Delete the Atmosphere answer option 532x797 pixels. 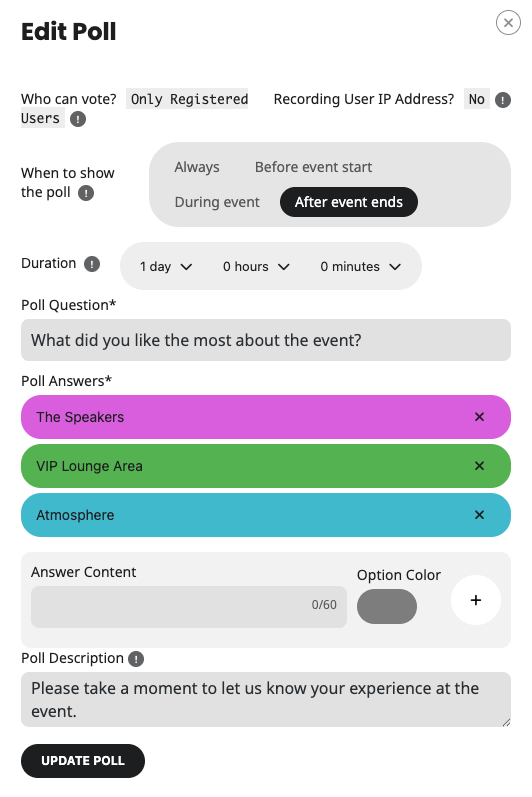479,515
